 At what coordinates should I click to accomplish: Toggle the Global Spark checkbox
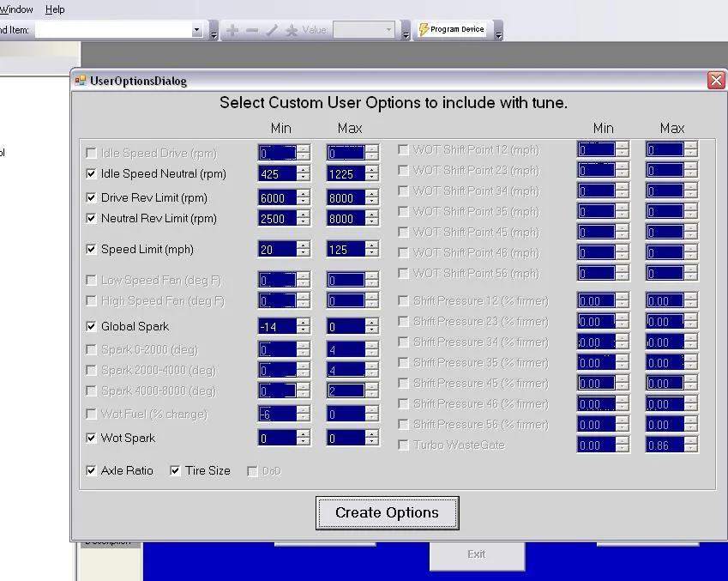pos(91,327)
